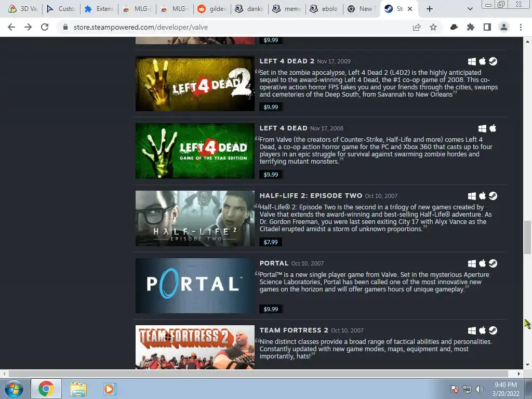Screen dimensions: 532x399
Task: Switch to the gilded Reddit tab
Action: coord(212,9)
